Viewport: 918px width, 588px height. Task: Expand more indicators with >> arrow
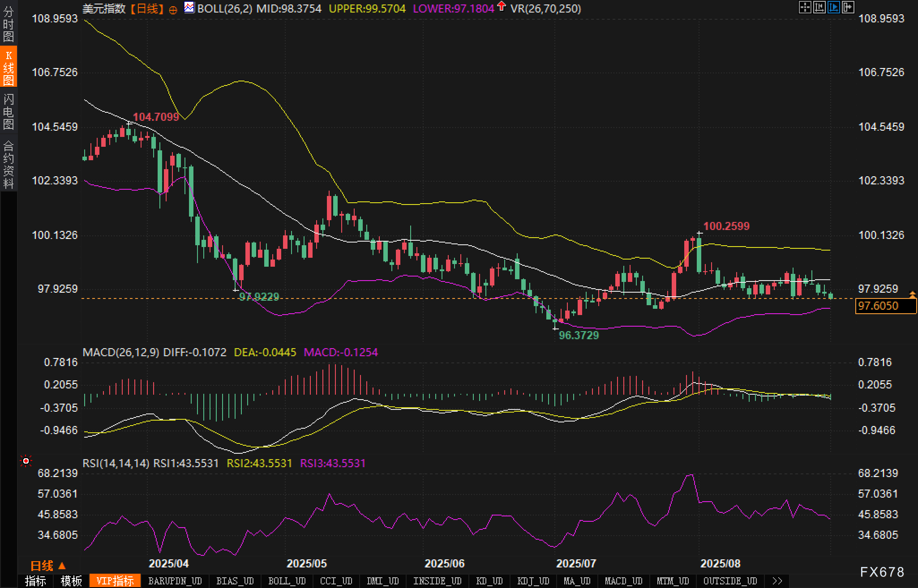[777, 581]
